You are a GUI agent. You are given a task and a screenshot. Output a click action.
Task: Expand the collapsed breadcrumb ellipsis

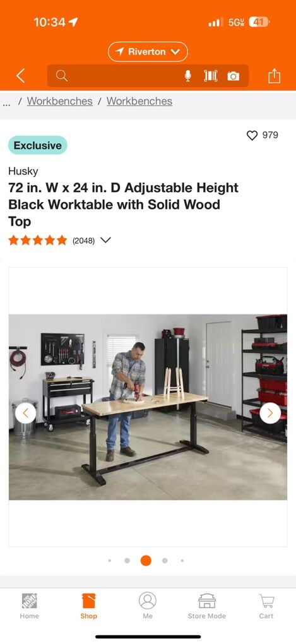click(6, 102)
